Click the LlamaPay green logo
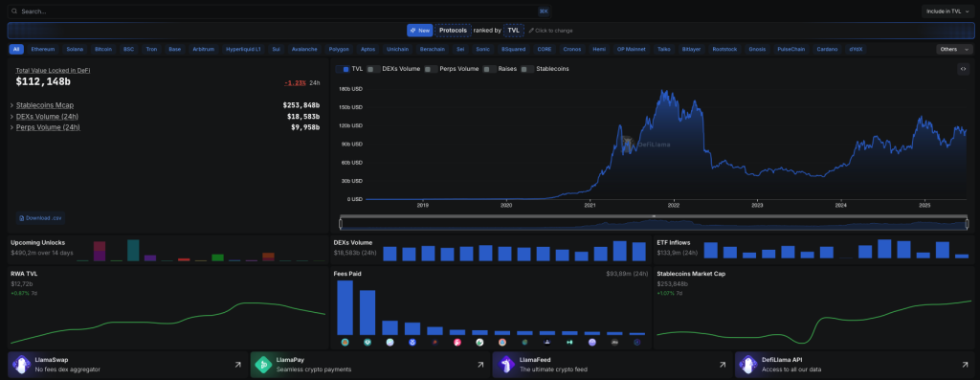 pyautogui.click(x=264, y=365)
